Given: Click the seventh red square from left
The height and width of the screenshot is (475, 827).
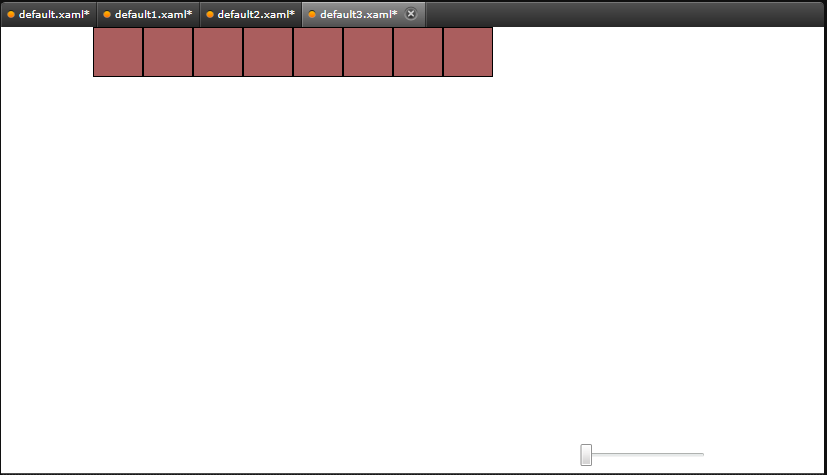Looking at the screenshot, I should [x=418, y=52].
